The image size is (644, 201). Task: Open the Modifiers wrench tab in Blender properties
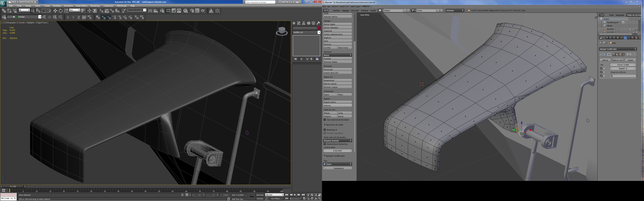point(625,38)
